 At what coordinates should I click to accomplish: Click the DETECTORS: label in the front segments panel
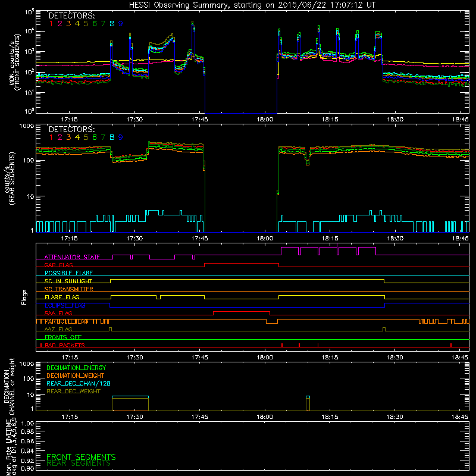[72, 16]
